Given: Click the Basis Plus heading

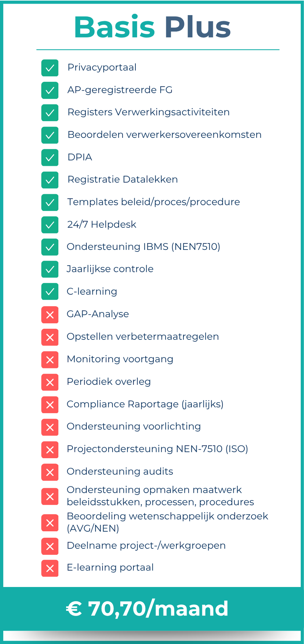Looking at the screenshot, I should 152,27.
